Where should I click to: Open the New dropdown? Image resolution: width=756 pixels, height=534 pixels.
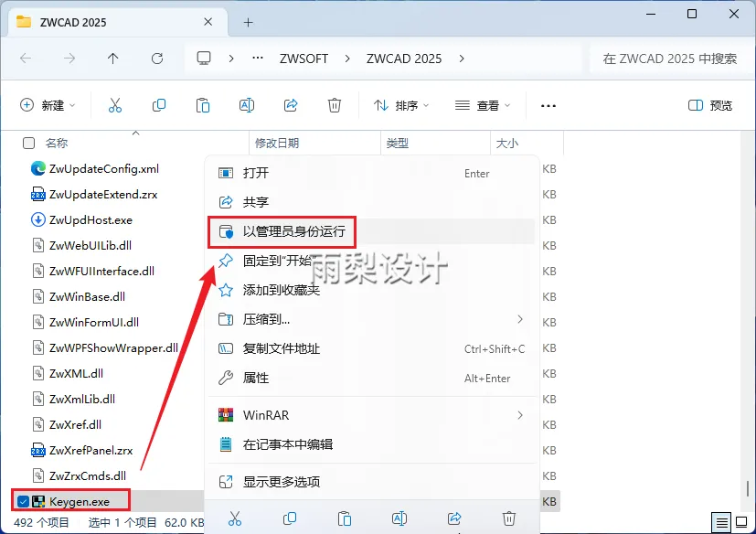(x=48, y=105)
